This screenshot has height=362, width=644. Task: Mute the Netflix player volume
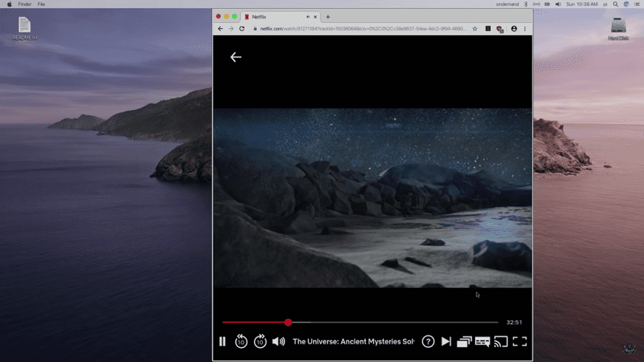tap(278, 341)
